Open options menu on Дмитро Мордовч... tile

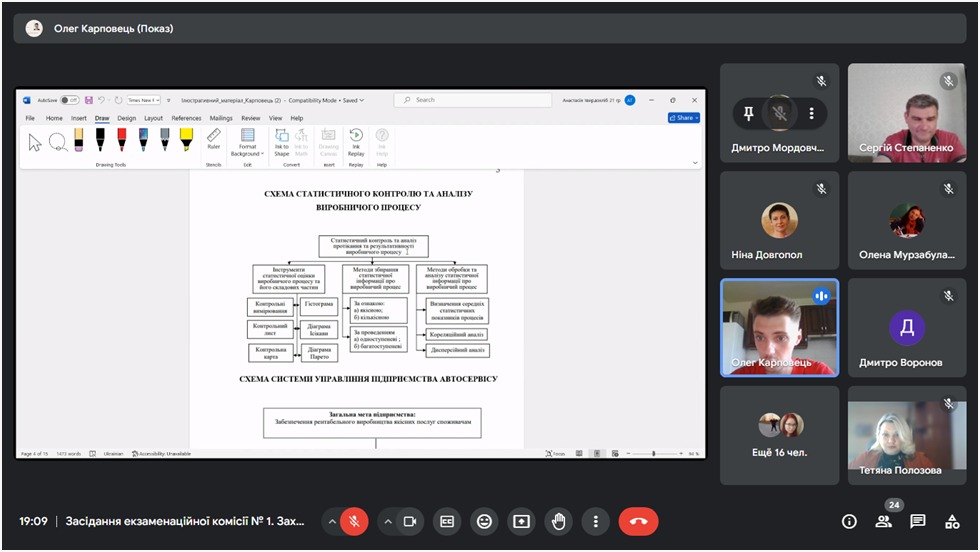pyautogui.click(x=812, y=113)
